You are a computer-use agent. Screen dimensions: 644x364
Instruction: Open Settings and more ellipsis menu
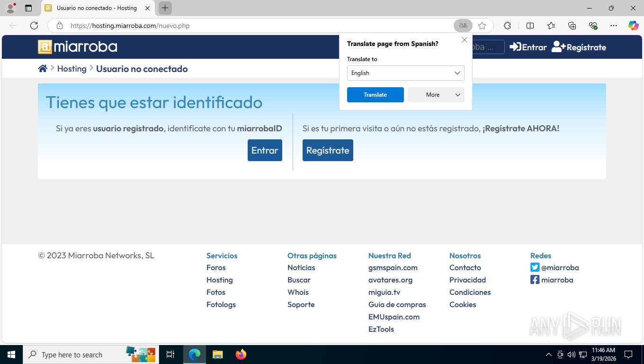[614, 26]
